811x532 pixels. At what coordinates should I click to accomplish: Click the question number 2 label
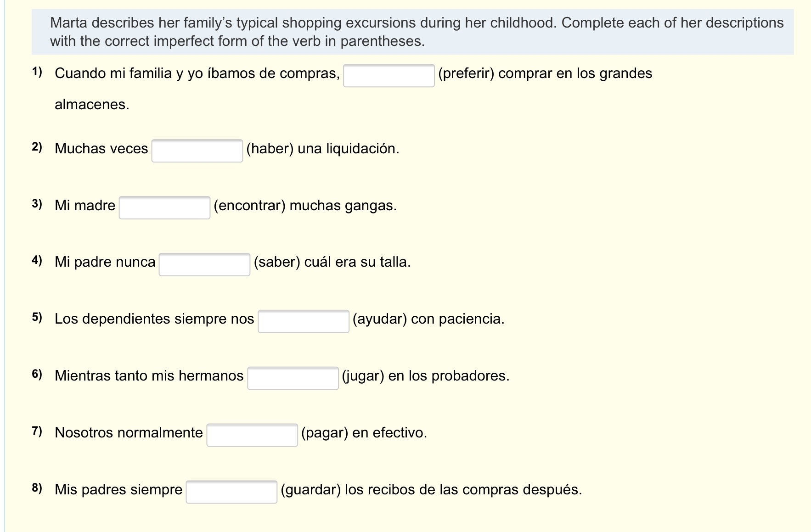37,147
